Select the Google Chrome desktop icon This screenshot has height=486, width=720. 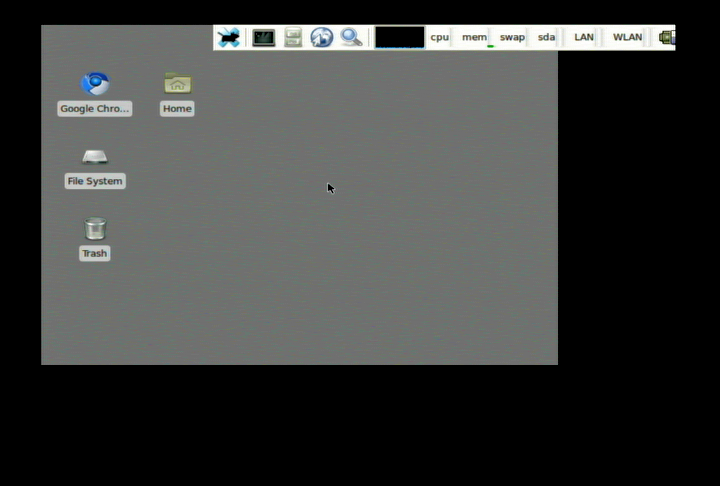[x=95, y=84]
